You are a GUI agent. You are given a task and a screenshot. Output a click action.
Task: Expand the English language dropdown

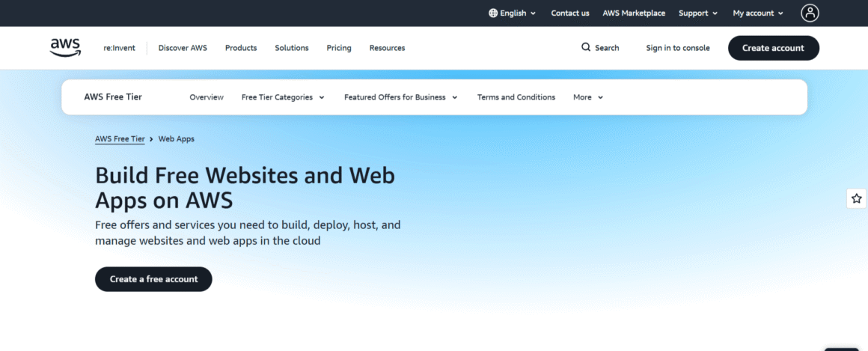(513, 13)
